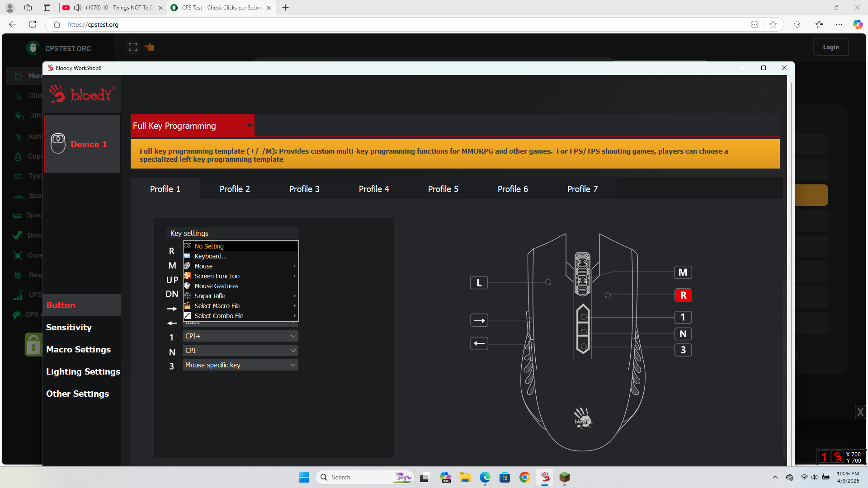The image size is (868, 488).
Task: Click the L button label on mouse diagram
Action: click(x=479, y=283)
